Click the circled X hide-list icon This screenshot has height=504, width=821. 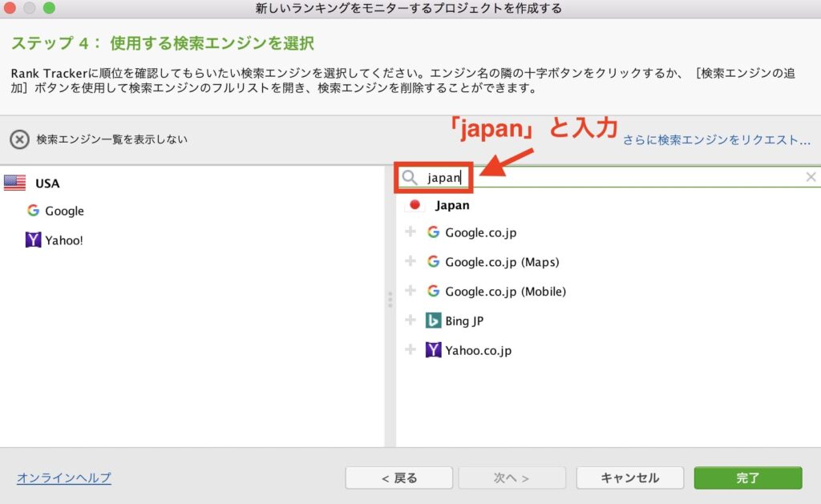(19, 139)
